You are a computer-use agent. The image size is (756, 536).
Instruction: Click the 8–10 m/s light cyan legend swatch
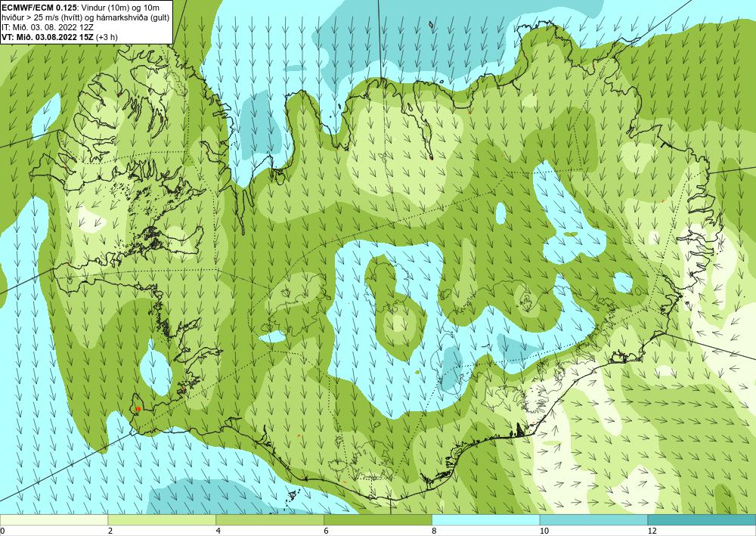tap(486, 519)
